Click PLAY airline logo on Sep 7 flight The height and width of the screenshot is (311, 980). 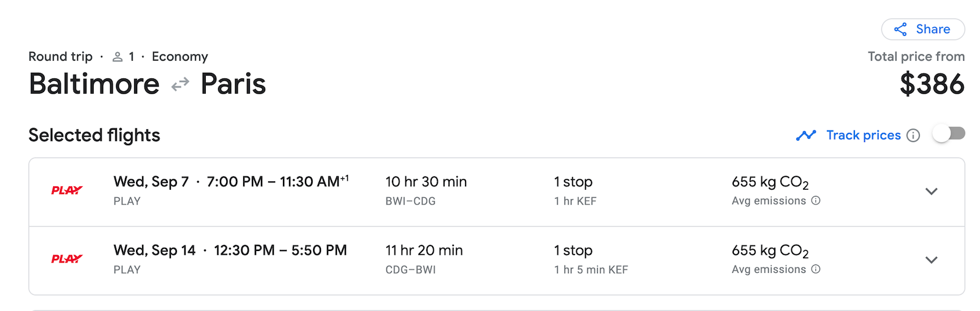point(67,190)
